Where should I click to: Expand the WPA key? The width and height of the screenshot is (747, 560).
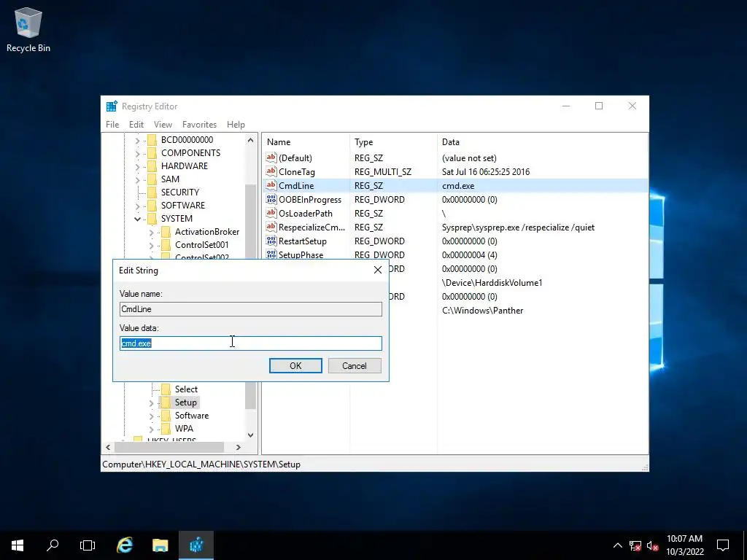(152, 429)
